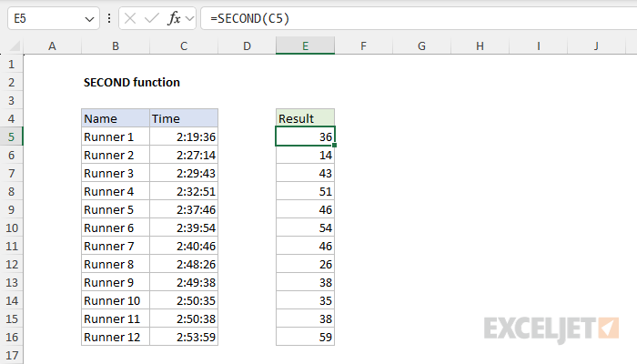
Task: Click the time cell 2:48:26
Action: click(x=184, y=265)
